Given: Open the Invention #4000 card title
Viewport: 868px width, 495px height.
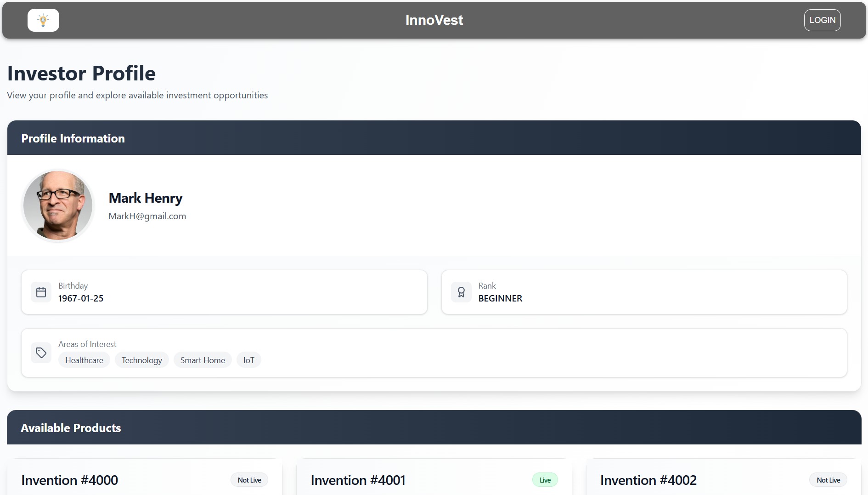Looking at the screenshot, I should point(70,480).
